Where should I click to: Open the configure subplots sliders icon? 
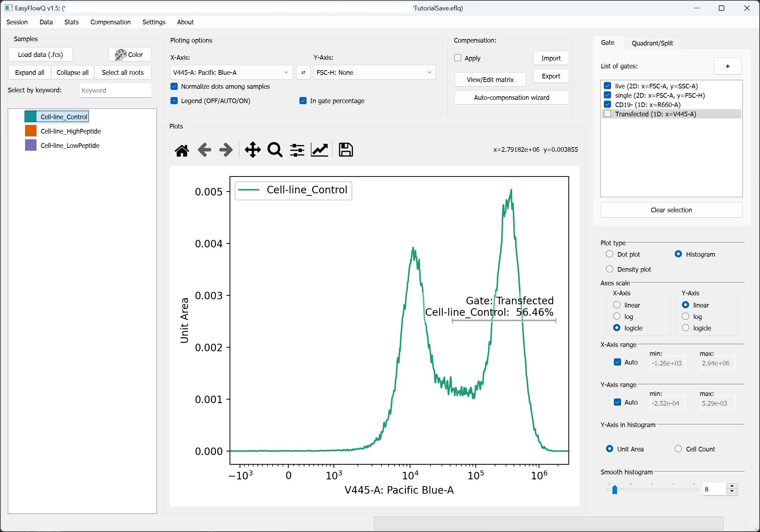click(x=297, y=150)
